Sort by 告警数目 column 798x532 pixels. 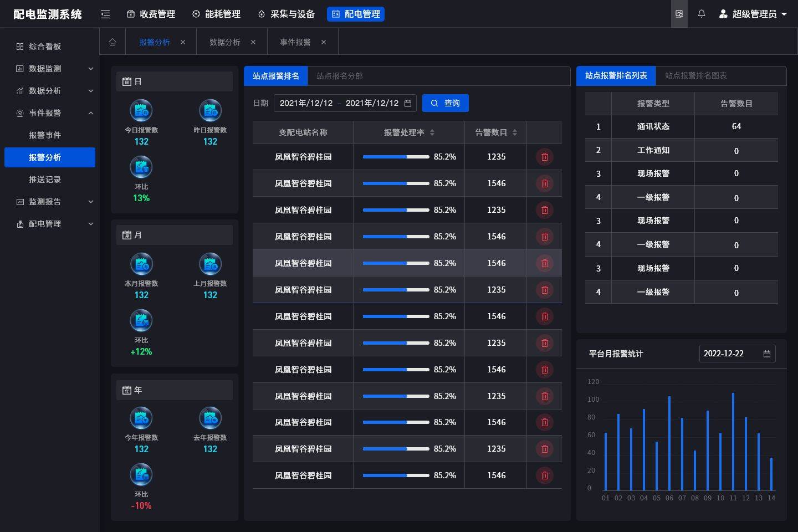tap(515, 132)
